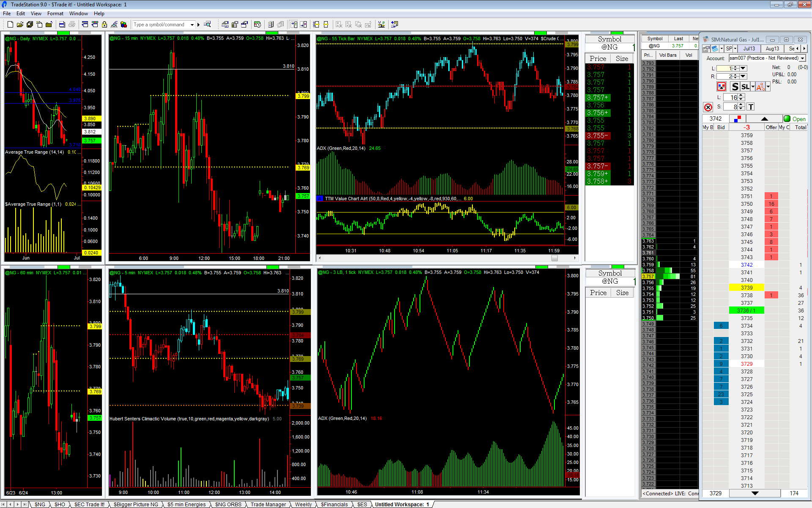Click the bold S order button
The width and height of the screenshot is (812, 508).
pyautogui.click(x=735, y=87)
